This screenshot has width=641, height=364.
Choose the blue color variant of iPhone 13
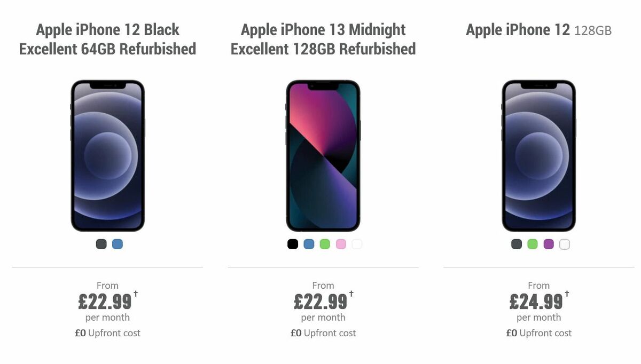click(x=309, y=244)
